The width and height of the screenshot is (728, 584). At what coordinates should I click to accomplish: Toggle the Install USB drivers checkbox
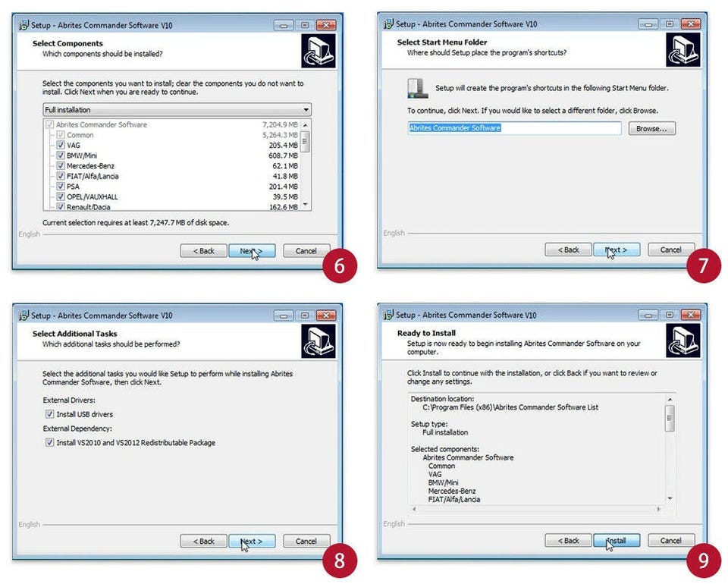coord(49,413)
